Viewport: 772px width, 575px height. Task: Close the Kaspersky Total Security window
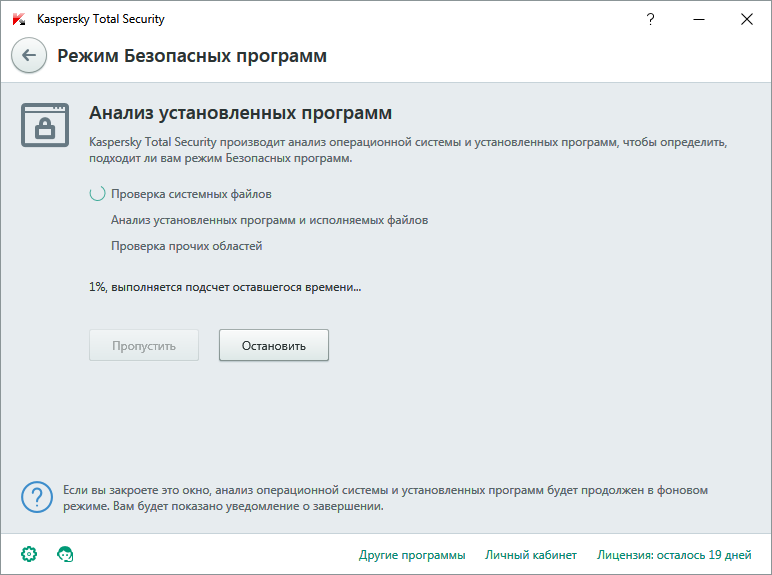click(x=747, y=19)
